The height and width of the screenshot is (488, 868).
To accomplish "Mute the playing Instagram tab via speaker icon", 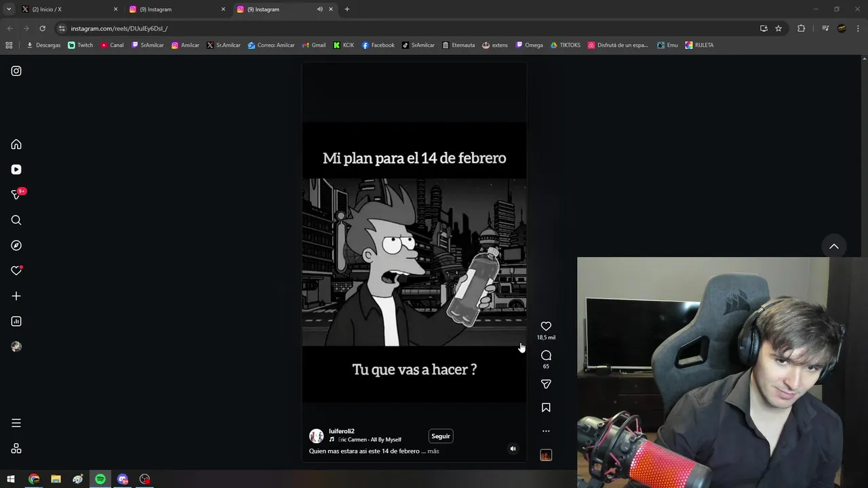I will point(319,9).
